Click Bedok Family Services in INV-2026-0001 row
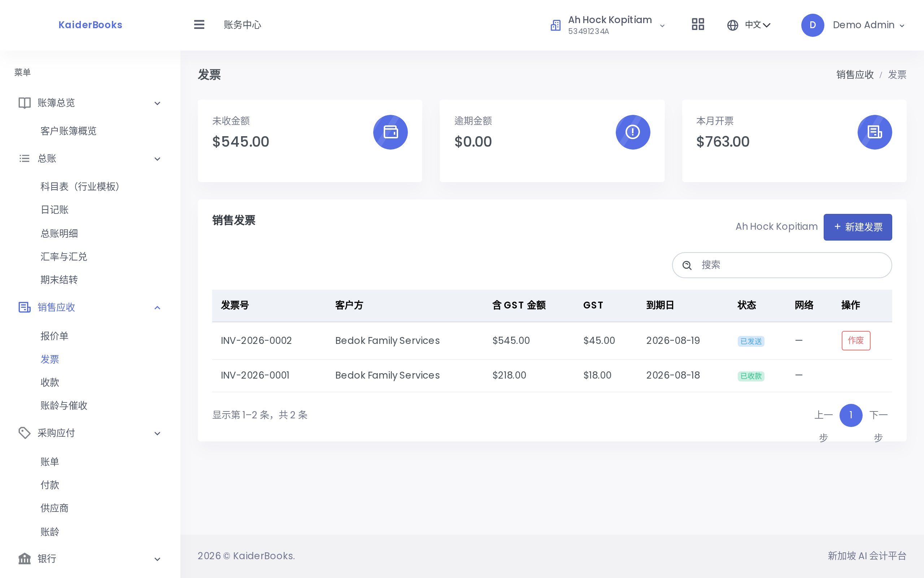The image size is (924, 578). pos(387,375)
